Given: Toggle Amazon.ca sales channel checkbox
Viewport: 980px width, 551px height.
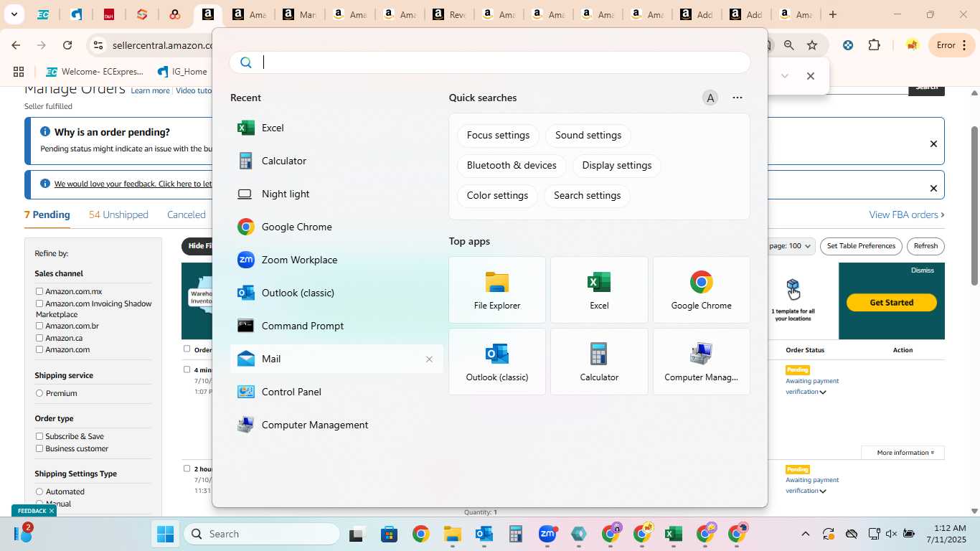Looking at the screenshot, I should [x=39, y=338].
